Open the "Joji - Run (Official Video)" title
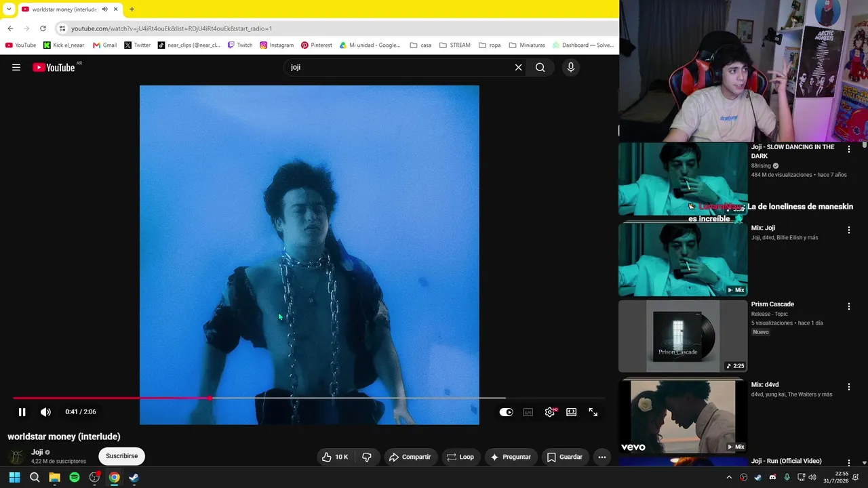This screenshot has height=488, width=868. pyautogui.click(x=786, y=461)
